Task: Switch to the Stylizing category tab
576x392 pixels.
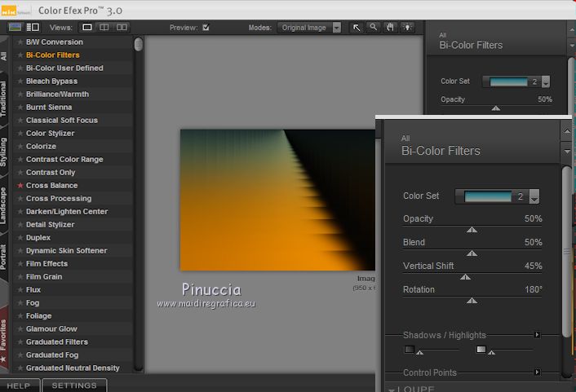Action: point(3,152)
